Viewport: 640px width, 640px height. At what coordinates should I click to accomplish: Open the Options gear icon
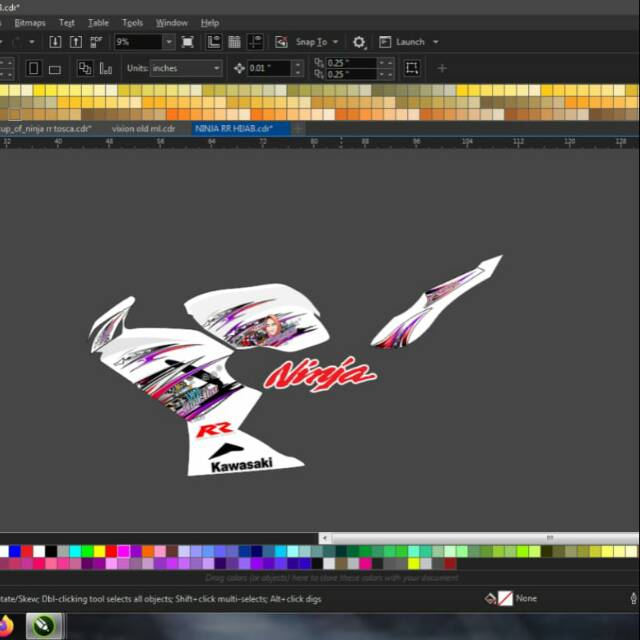[x=359, y=42]
